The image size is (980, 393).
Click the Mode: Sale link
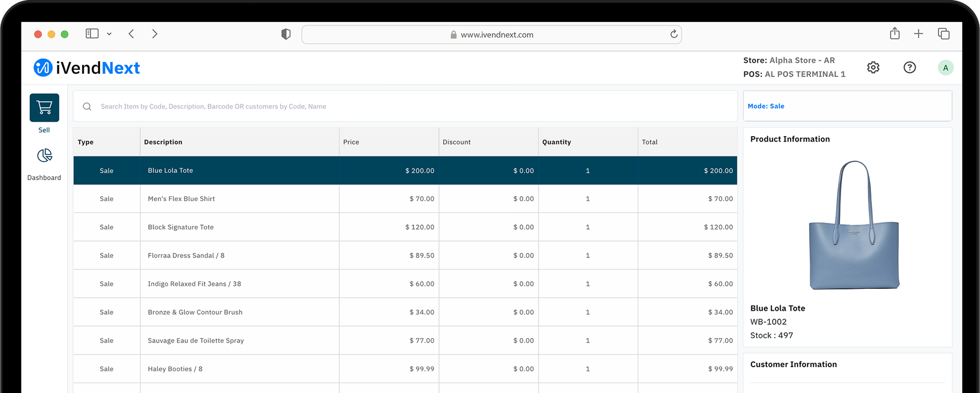(x=766, y=106)
